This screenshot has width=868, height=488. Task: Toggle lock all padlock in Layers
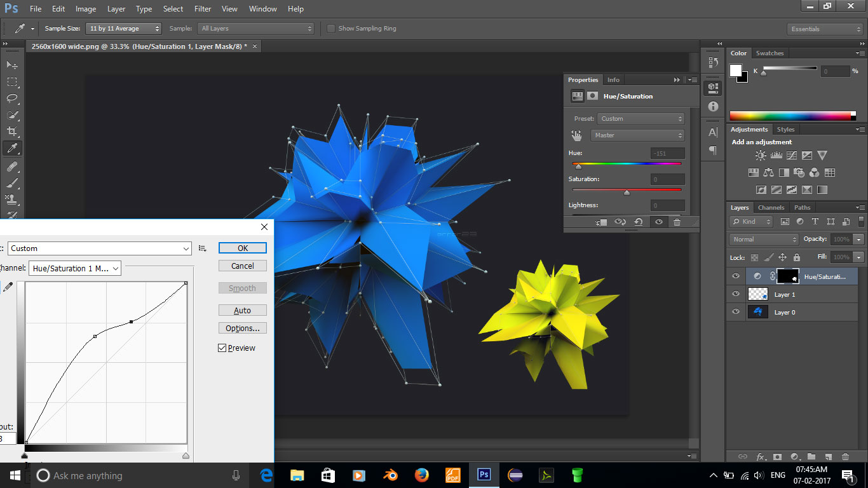[x=796, y=257]
